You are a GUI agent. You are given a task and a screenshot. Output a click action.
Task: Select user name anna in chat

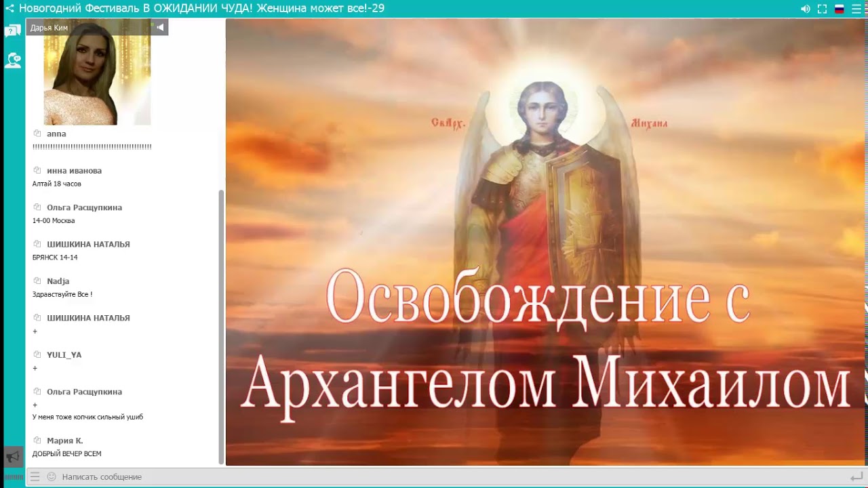click(x=56, y=134)
